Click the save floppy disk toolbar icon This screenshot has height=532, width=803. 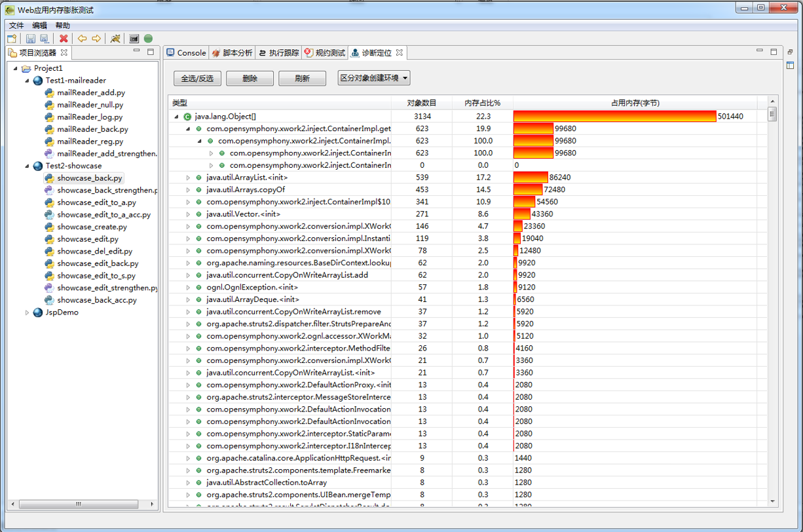point(31,39)
